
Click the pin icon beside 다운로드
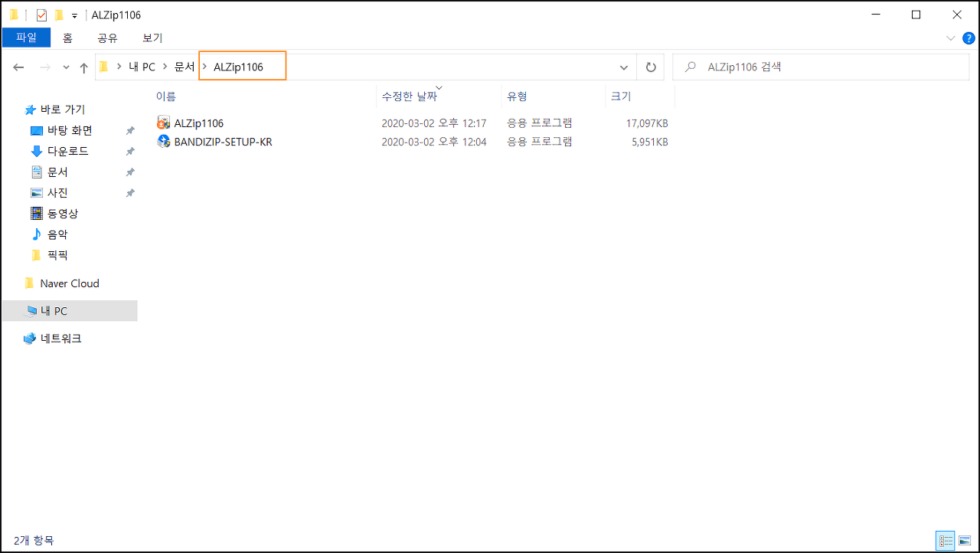130,152
